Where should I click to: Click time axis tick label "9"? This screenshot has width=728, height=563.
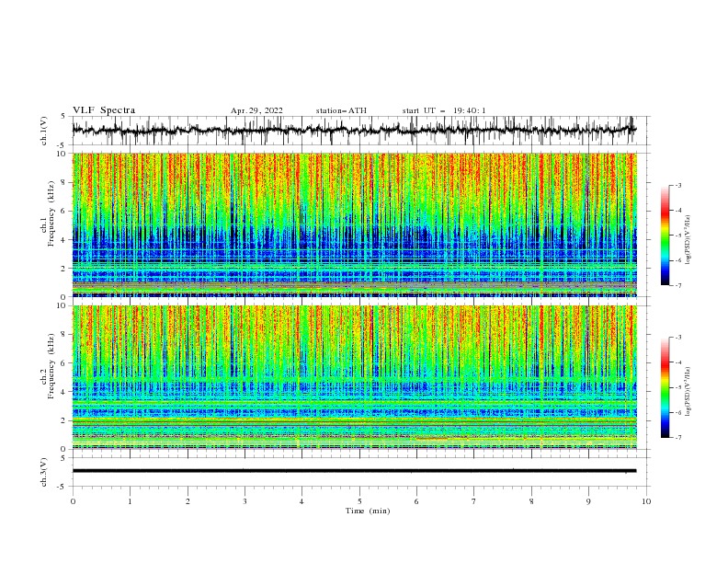click(x=588, y=501)
